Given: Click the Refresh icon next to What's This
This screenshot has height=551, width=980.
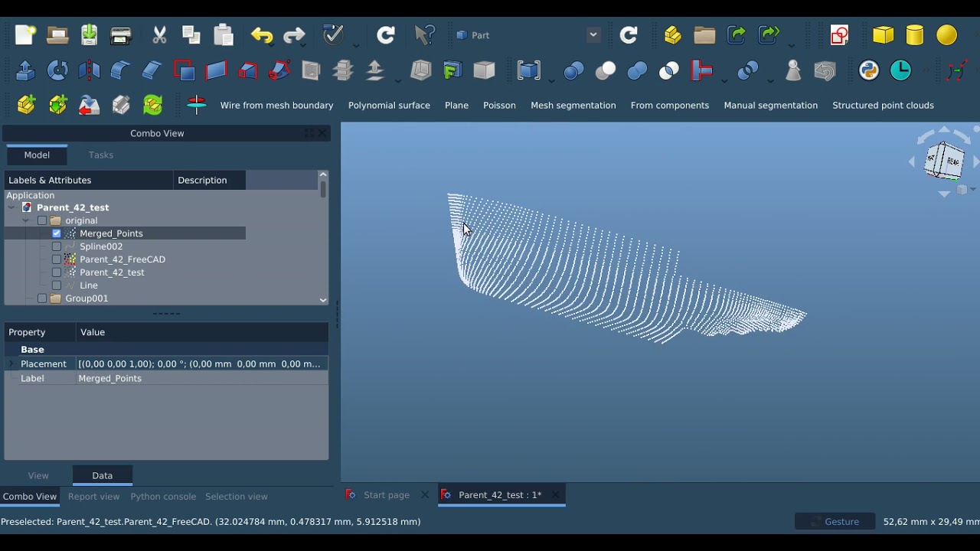Looking at the screenshot, I should 386,35.
